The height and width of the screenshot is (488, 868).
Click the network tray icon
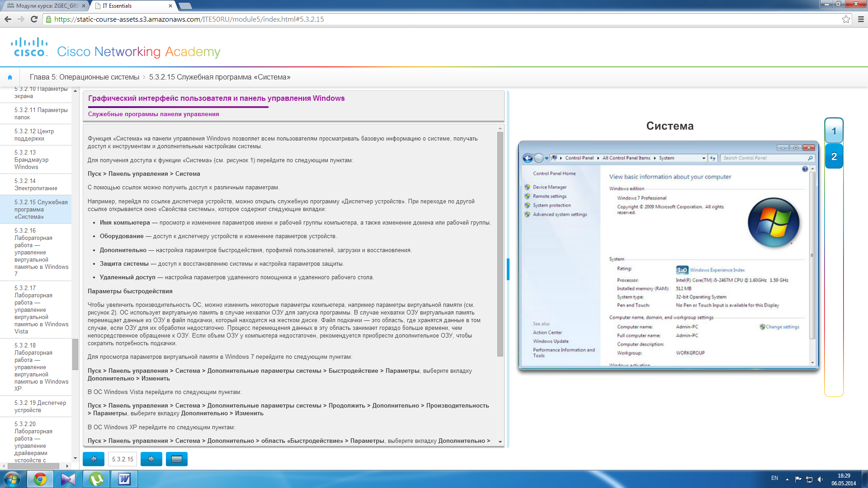[x=809, y=479]
